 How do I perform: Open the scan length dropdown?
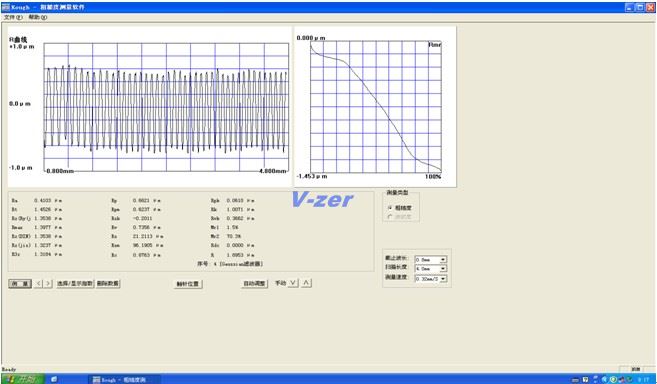coord(443,269)
